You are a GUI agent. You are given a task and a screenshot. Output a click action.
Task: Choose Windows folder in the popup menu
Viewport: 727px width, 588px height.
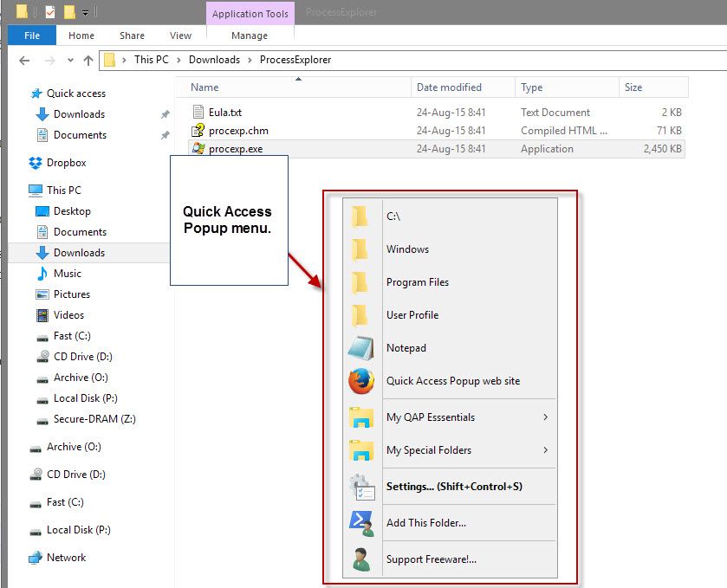tap(450, 249)
